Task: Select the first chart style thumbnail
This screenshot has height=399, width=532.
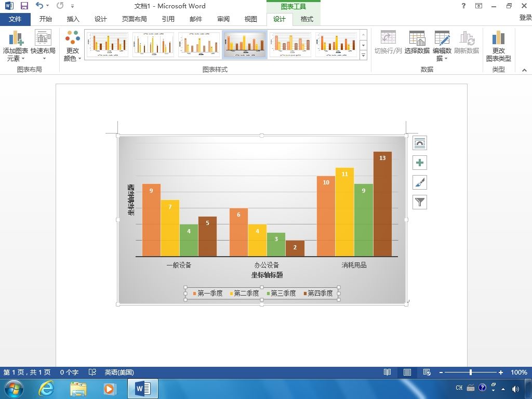Action: click(x=107, y=45)
